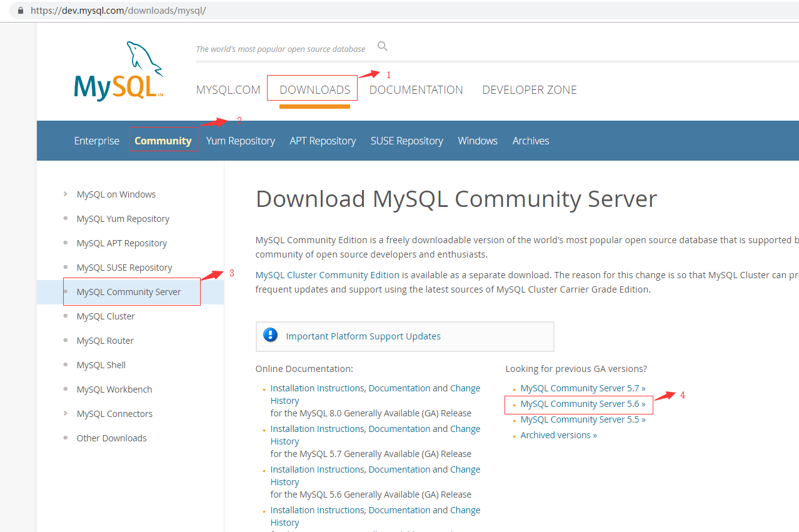This screenshot has height=532, width=799.
Task: Open MySQL APT Repository in the sidebar
Action: [122, 243]
